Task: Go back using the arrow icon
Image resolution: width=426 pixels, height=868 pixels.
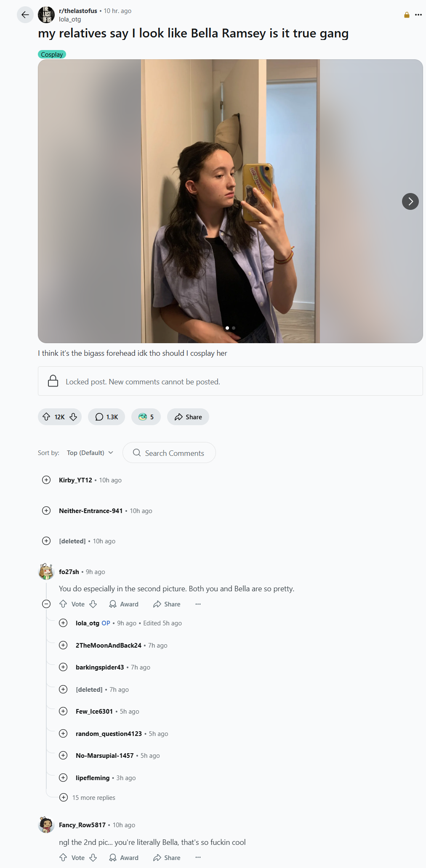Action: (25, 15)
